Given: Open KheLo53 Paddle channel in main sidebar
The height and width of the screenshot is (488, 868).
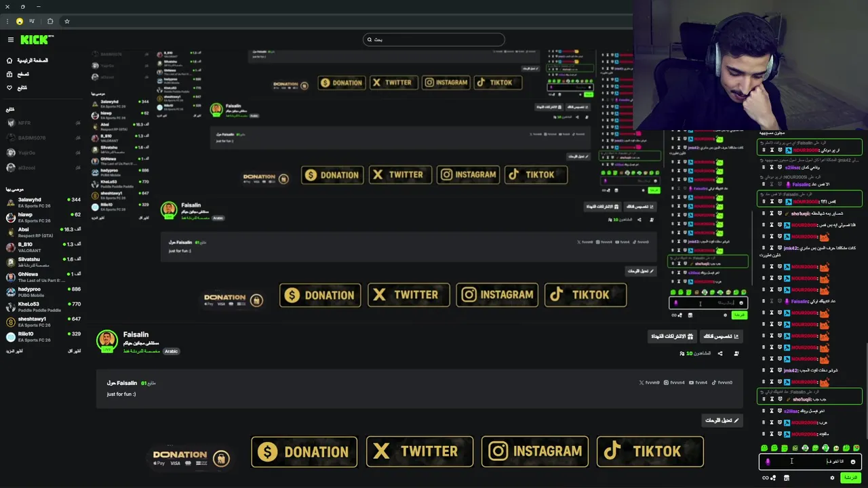Looking at the screenshot, I should click(x=43, y=306).
